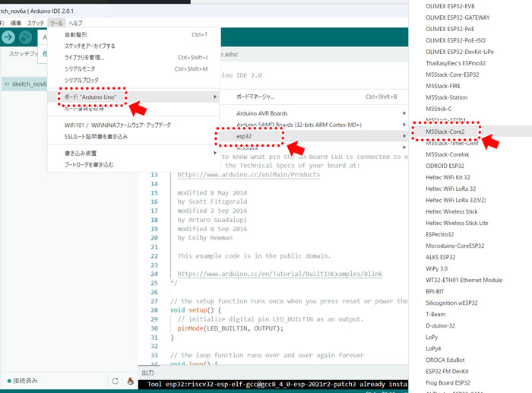Choose M5Stack-FIRE board
The height and width of the screenshot is (393, 532).
point(443,86)
